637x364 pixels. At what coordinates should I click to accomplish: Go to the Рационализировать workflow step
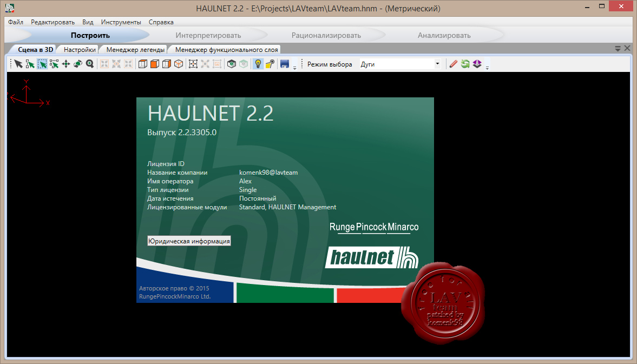coord(326,35)
